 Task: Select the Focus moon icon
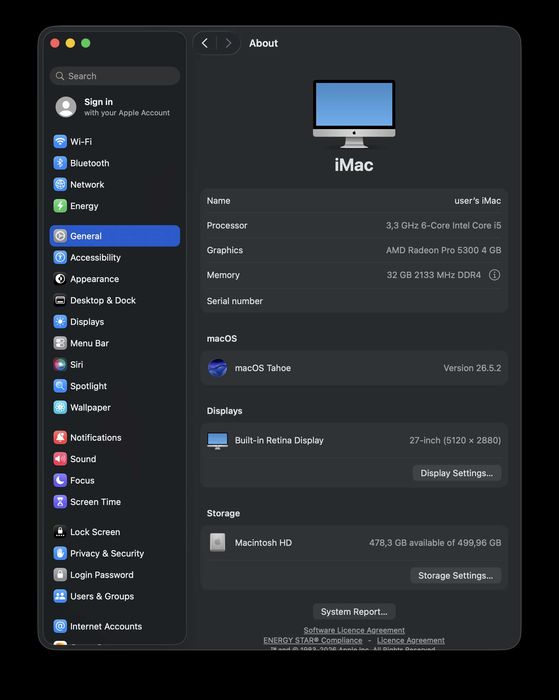(x=60, y=480)
